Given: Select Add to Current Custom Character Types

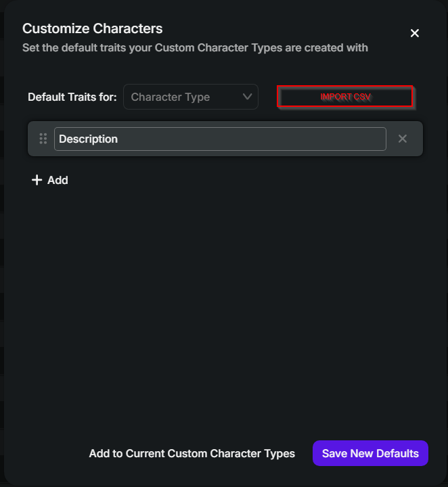Looking at the screenshot, I should 192,453.
